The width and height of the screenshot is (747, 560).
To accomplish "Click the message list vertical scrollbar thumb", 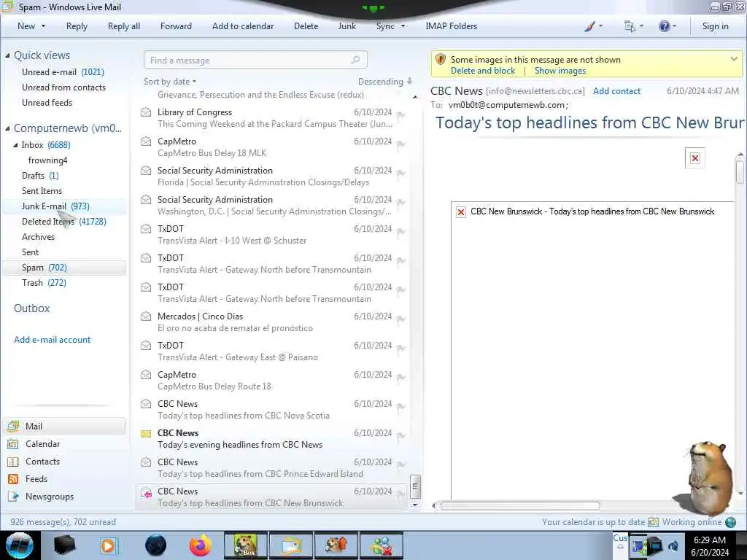I will (415, 486).
